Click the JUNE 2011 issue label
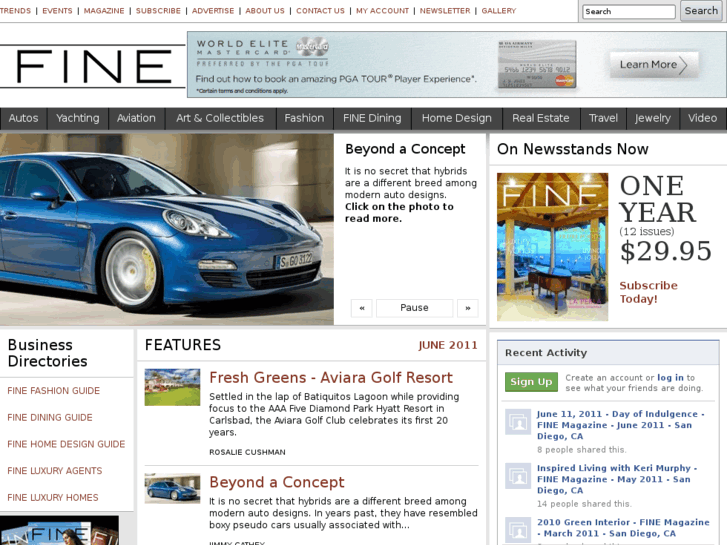The image size is (727, 545). [x=448, y=345]
